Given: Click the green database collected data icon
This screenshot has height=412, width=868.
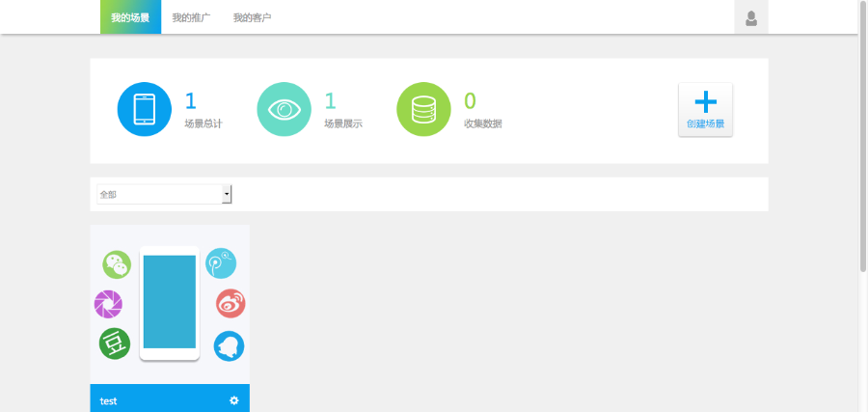Looking at the screenshot, I should pyautogui.click(x=423, y=109).
